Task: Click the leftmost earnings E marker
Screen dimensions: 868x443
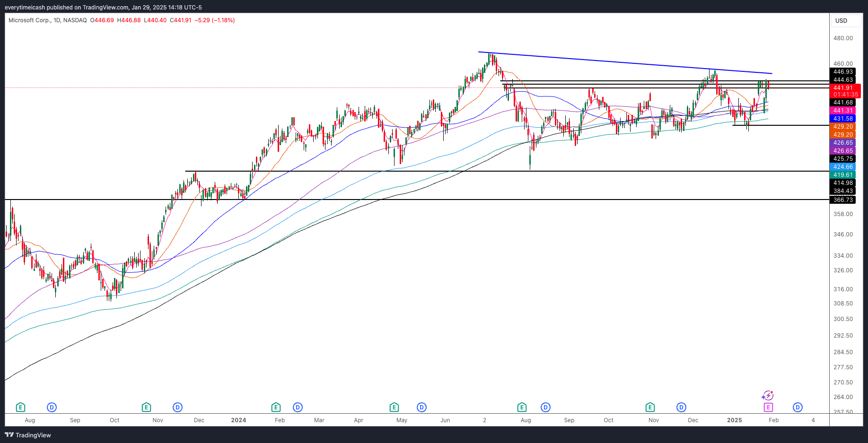Action: click(20, 407)
